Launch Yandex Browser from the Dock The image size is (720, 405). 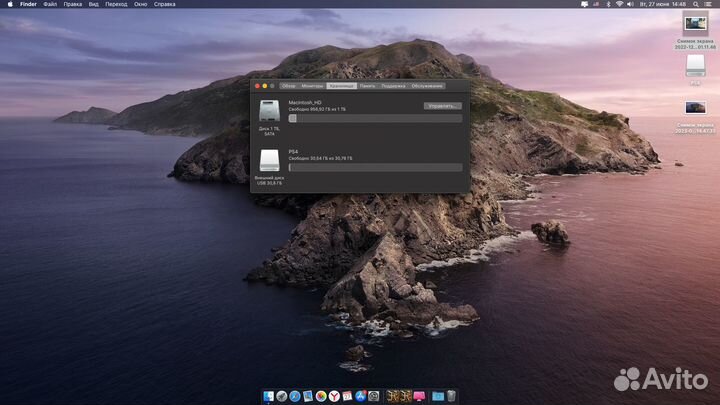tap(334, 396)
